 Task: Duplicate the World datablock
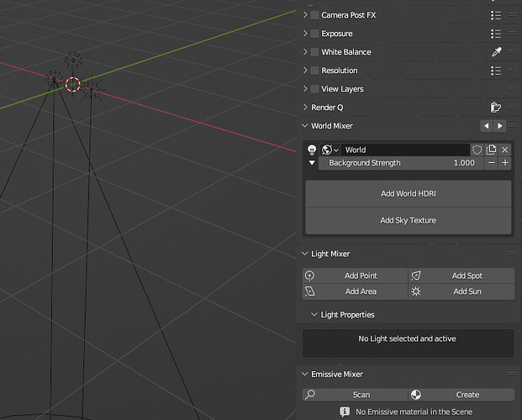click(491, 150)
